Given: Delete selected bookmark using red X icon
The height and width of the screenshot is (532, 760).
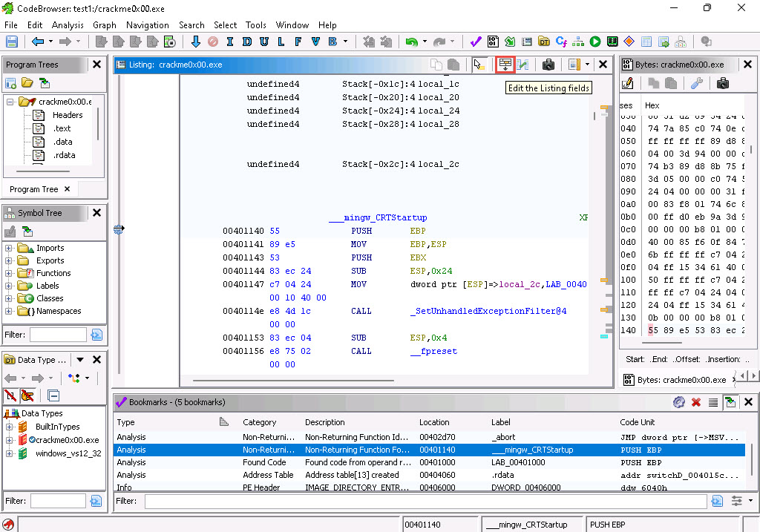Looking at the screenshot, I should (696, 402).
